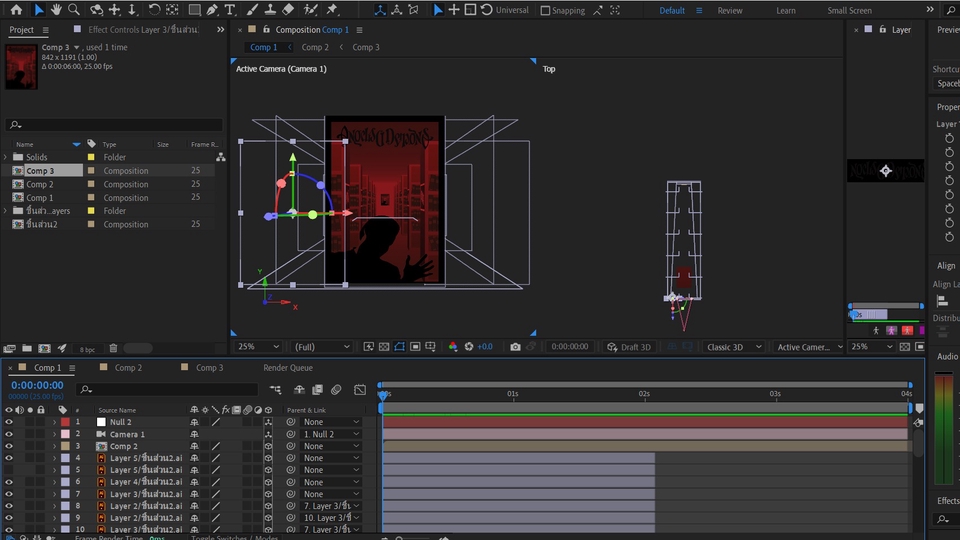Select the Zoom magnifier tool
The image size is (960, 540).
coord(74,10)
